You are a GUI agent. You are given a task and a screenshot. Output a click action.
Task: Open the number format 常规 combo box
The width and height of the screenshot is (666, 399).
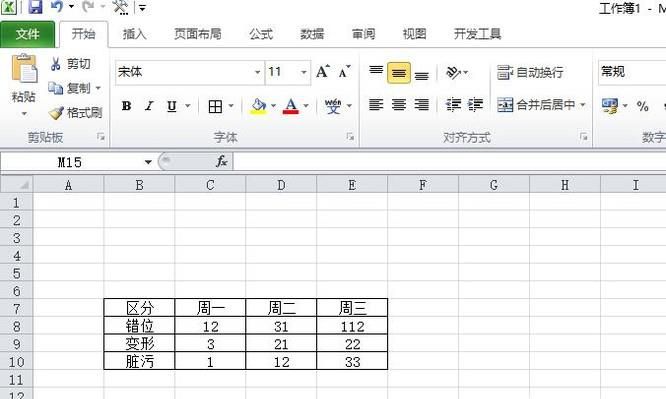click(x=632, y=72)
